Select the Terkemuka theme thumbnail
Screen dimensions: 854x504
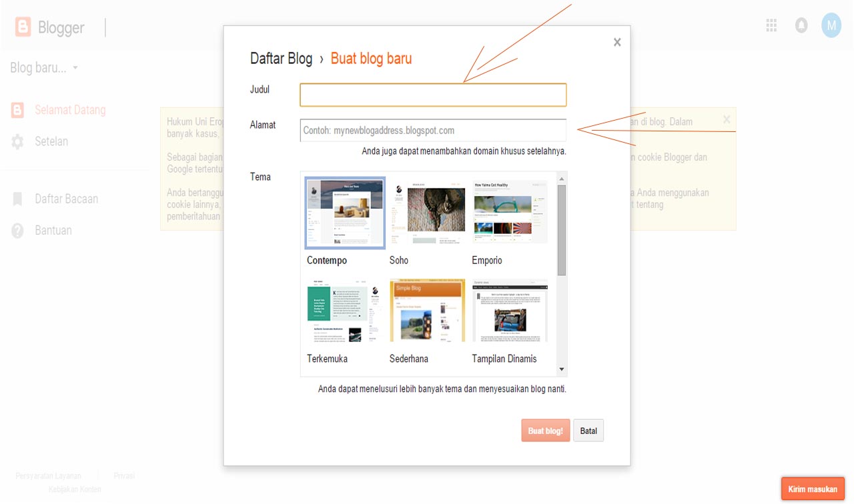pyautogui.click(x=345, y=311)
